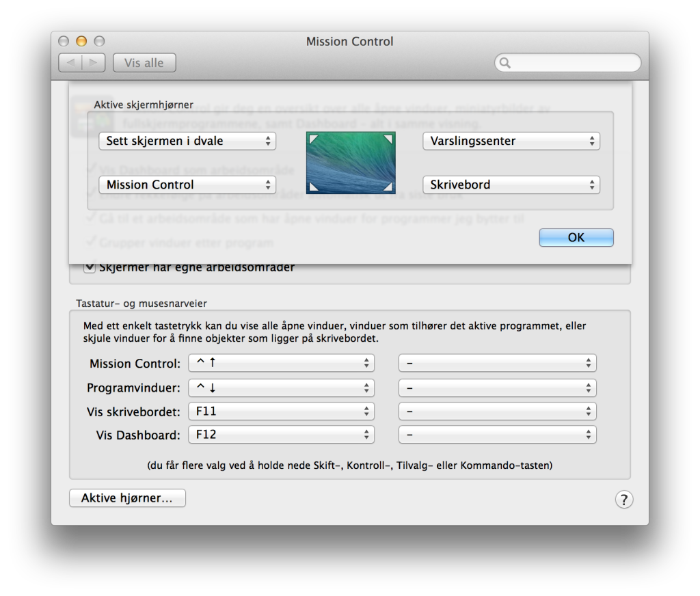The width and height of the screenshot is (700, 596).
Task: Open 'Vis skrivebordet' F11 shortcut dropdown
Action: (x=281, y=411)
